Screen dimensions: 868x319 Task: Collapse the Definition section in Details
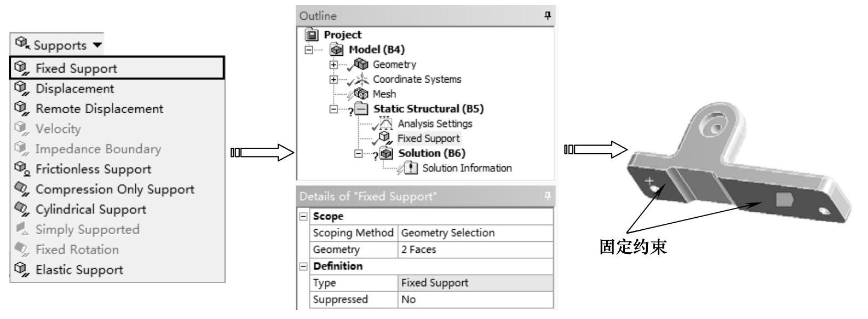pos(303,266)
